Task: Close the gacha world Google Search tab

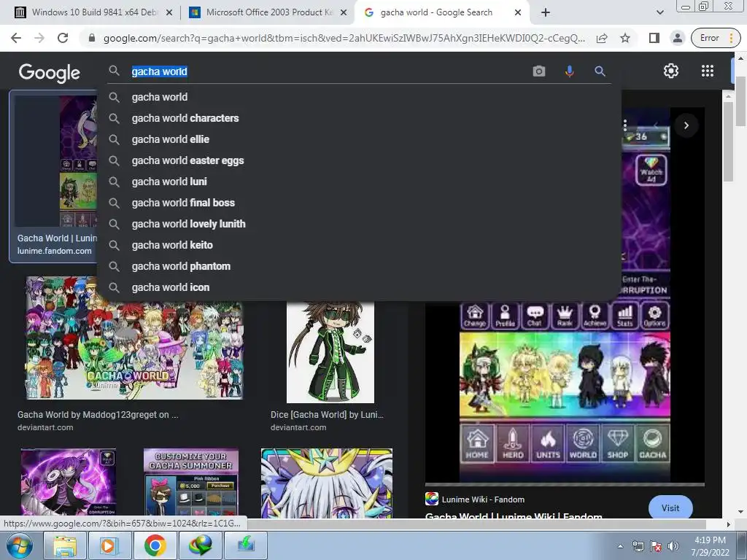Action: (518, 13)
